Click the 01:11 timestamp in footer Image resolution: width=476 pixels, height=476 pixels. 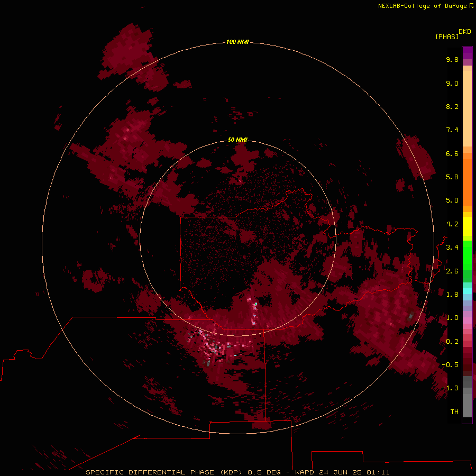[x=378, y=472]
